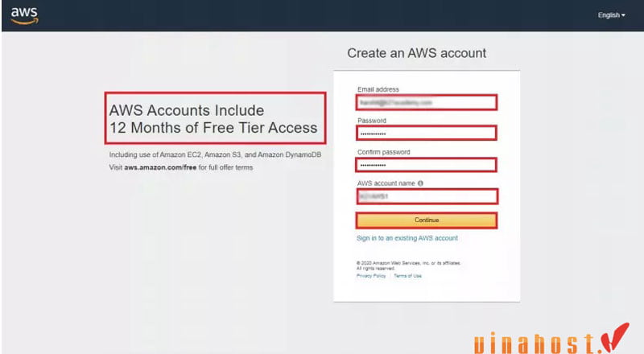644x354 pixels.
Task: Click the Continue button
Action: point(427,220)
